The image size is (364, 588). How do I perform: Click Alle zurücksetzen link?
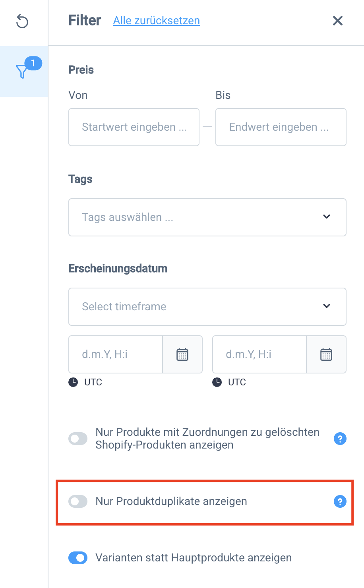pyautogui.click(x=157, y=21)
